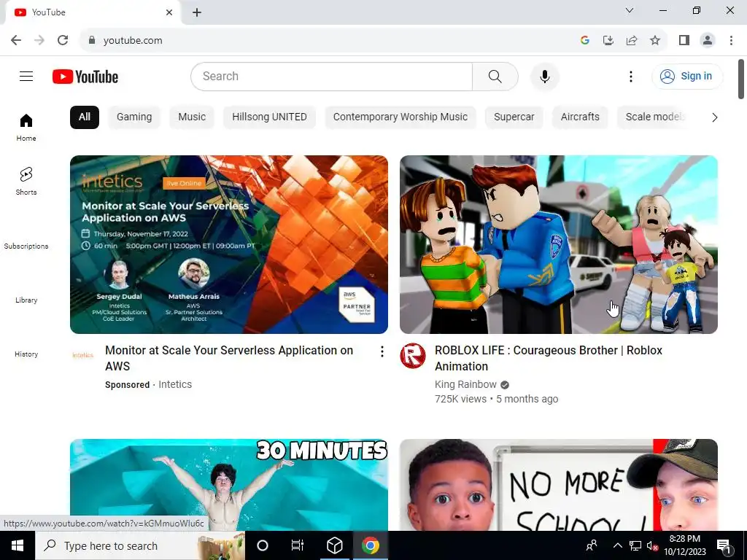The height and width of the screenshot is (560, 747).
Task: Click the Intetics advertiser name
Action: pyautogui.click(x=175, y=384)
